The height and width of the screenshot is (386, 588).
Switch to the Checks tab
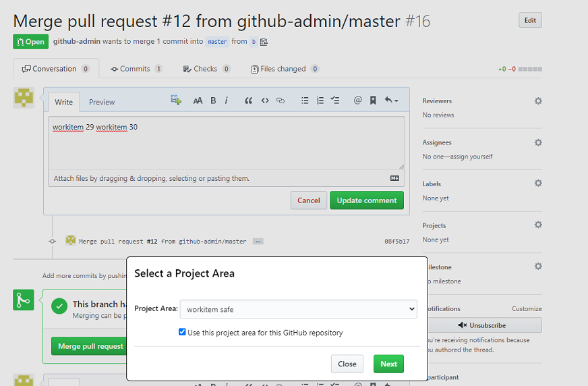206,69
